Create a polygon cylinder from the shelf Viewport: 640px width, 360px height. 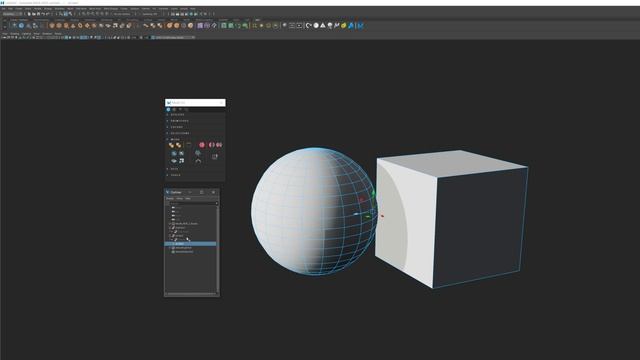pyautogui.click(x=66, y=25)
